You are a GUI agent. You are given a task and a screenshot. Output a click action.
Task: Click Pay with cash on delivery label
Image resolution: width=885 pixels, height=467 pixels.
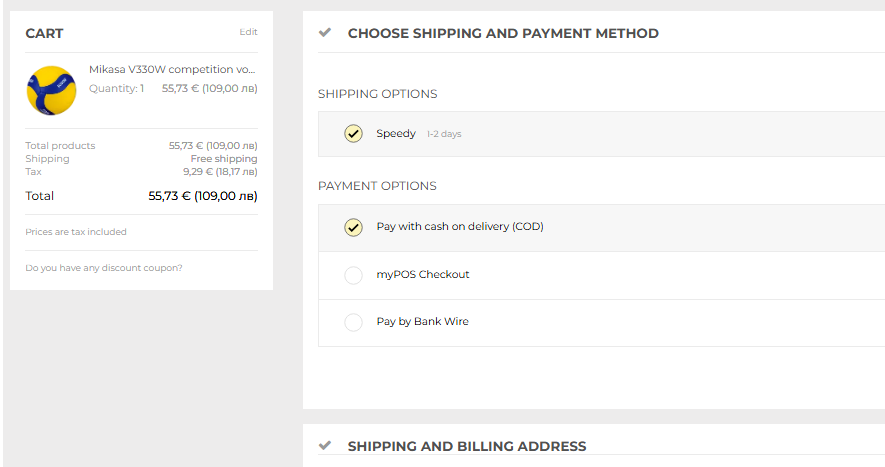[x=460, y=226]
